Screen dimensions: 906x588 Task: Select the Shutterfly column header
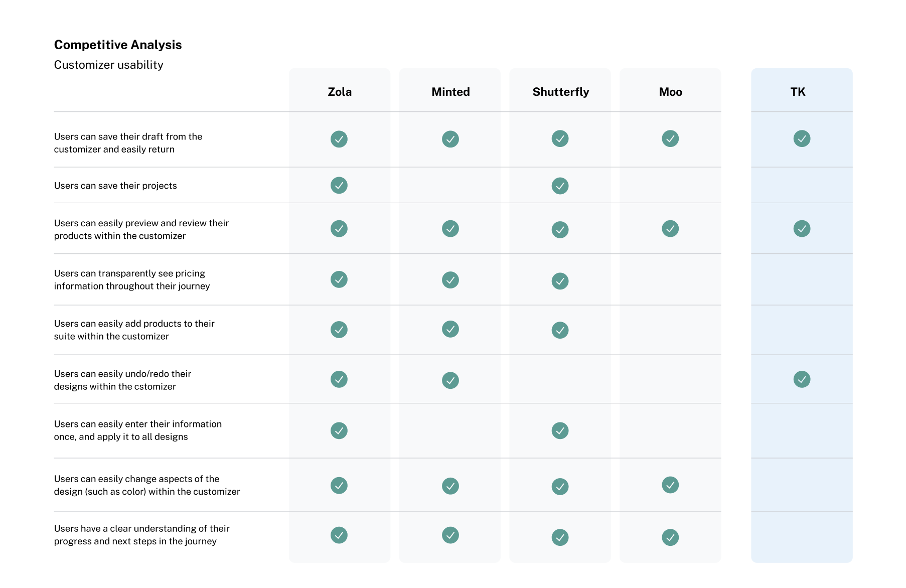pos(560,92)
